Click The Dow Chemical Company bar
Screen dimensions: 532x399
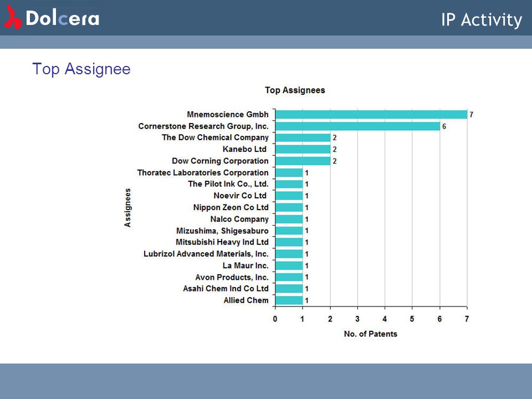303,138
